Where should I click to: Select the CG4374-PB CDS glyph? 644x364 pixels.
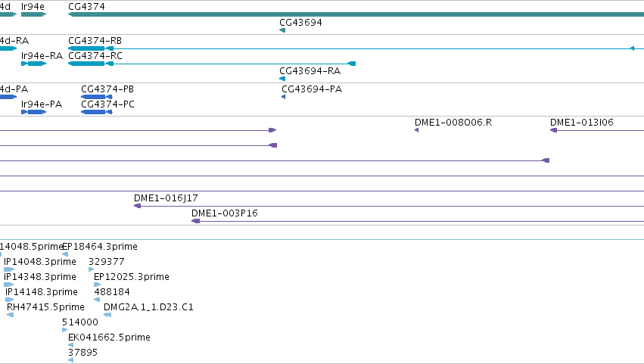97,97
